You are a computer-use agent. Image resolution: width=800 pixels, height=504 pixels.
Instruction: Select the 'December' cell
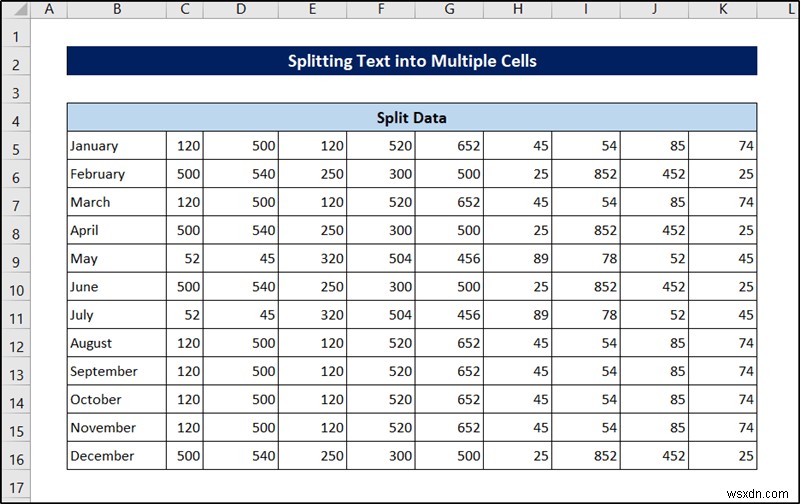(116, 455)
